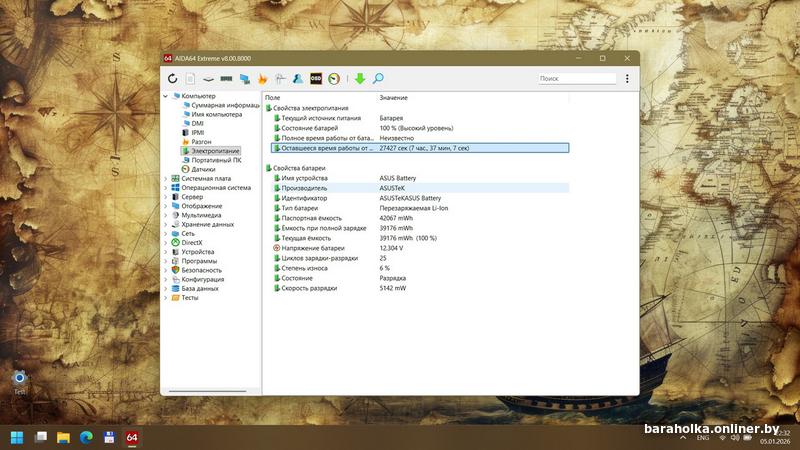Select Суммарная информация in the tree
800x450 pixels.
coord(225,105)
